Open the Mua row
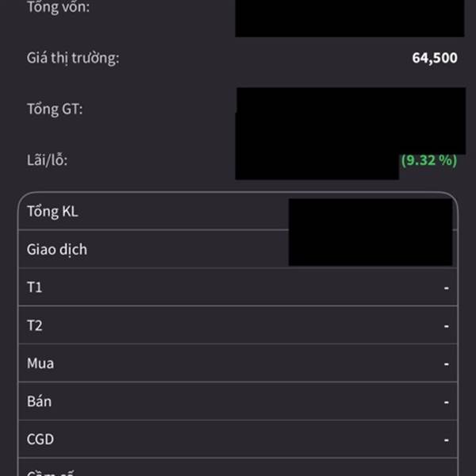 coord(238,363)
